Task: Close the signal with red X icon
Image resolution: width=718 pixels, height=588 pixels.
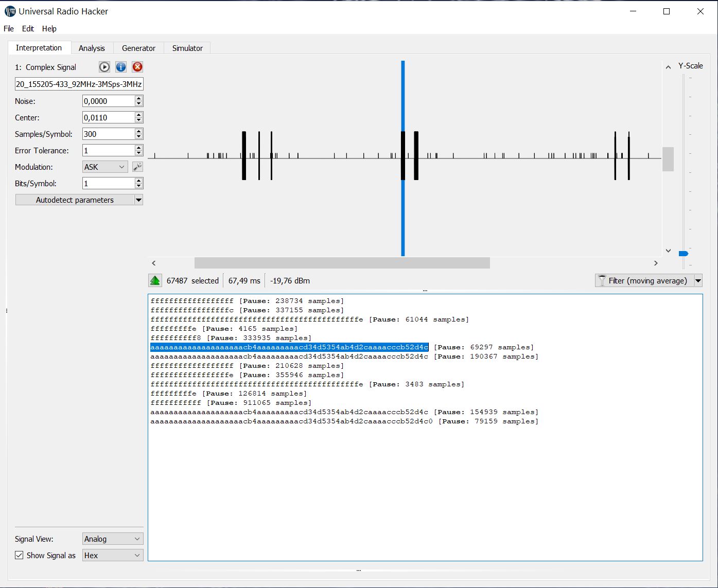Action: pos(137,67)
